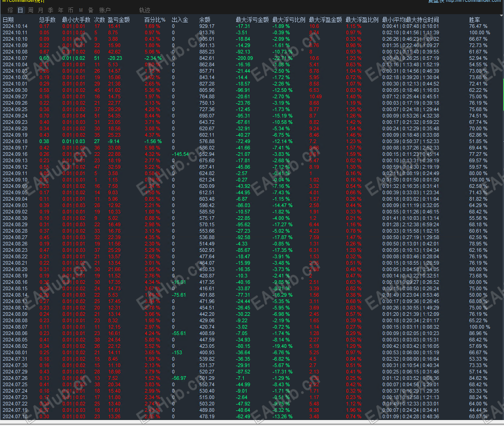Open the 周 weekly tab
Image resolution: width=504 pixels, height=426 pixels.
pos(31,10)
